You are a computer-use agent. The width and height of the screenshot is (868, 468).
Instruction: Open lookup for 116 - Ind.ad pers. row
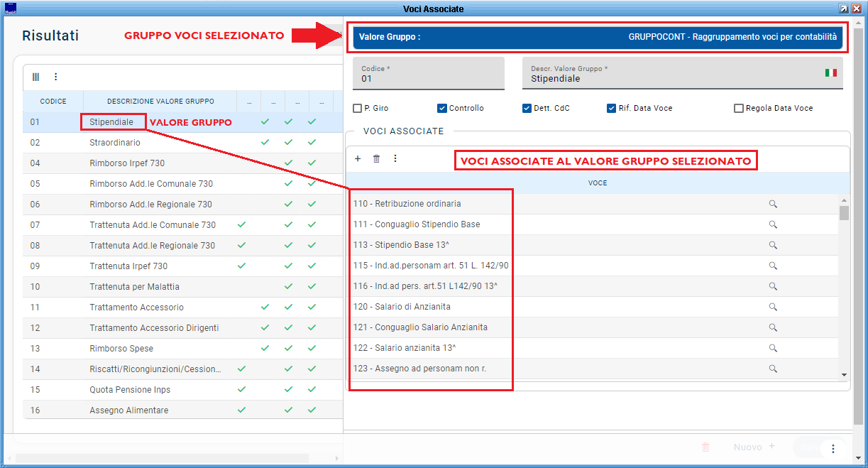click(773, 286)
